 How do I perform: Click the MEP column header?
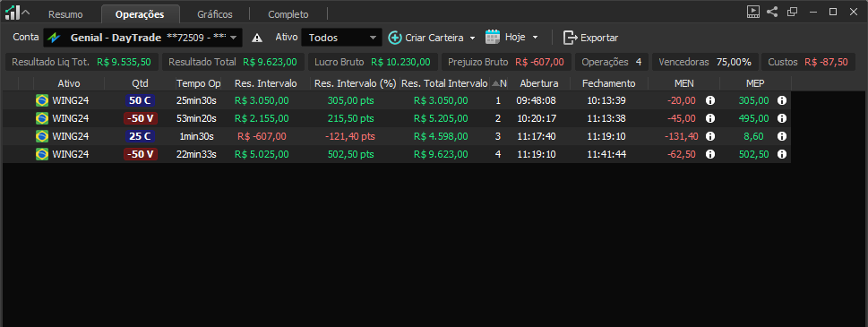pos(756,83)
